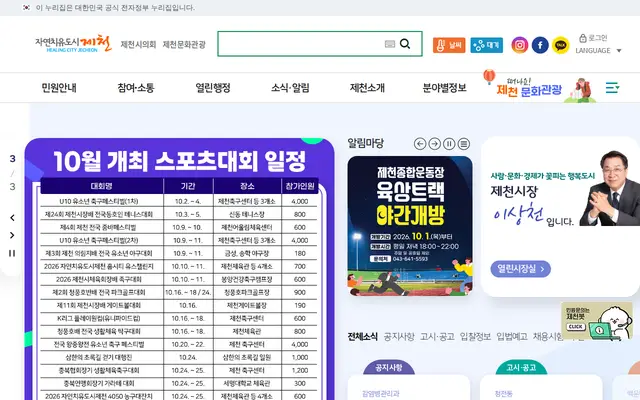This screenshot has height=400, width=640.
Task: Click the 고시·공고 card label
Action: click(521, 367)
